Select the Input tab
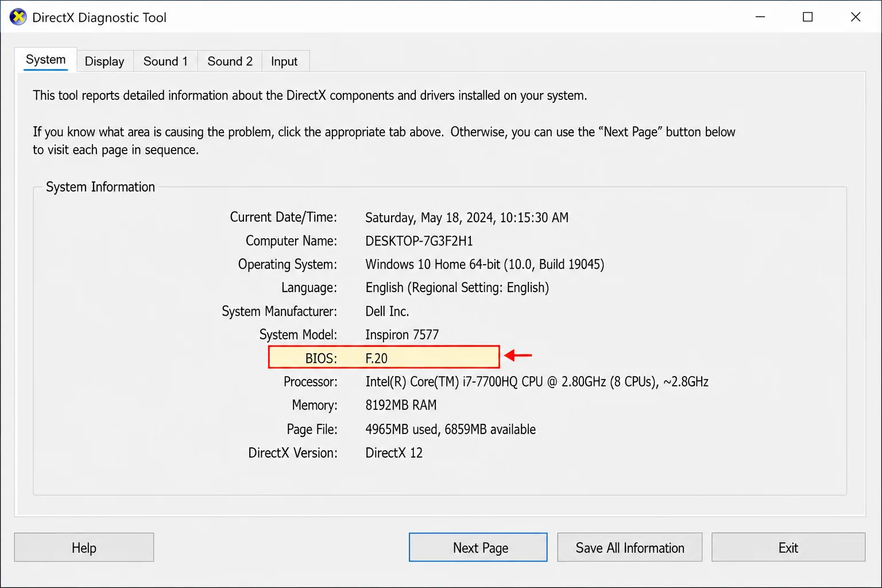882x588 pixels. coord(284,61)
